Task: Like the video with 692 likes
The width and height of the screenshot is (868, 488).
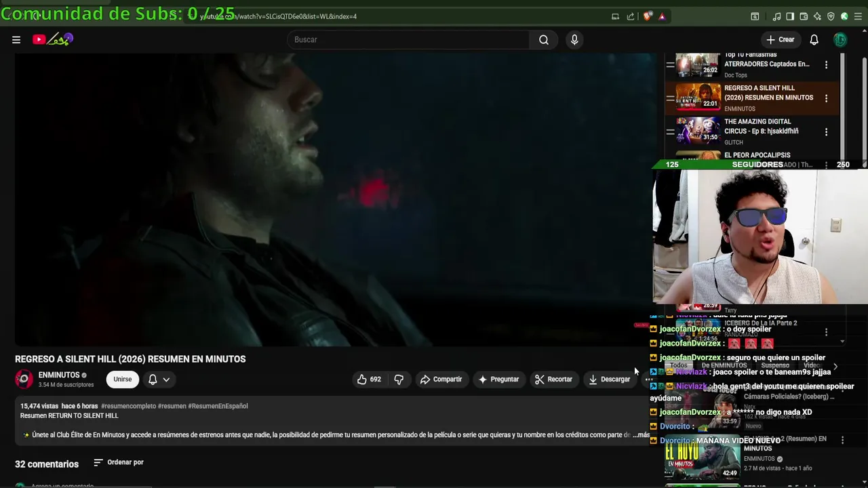Action: pos(370,380)
